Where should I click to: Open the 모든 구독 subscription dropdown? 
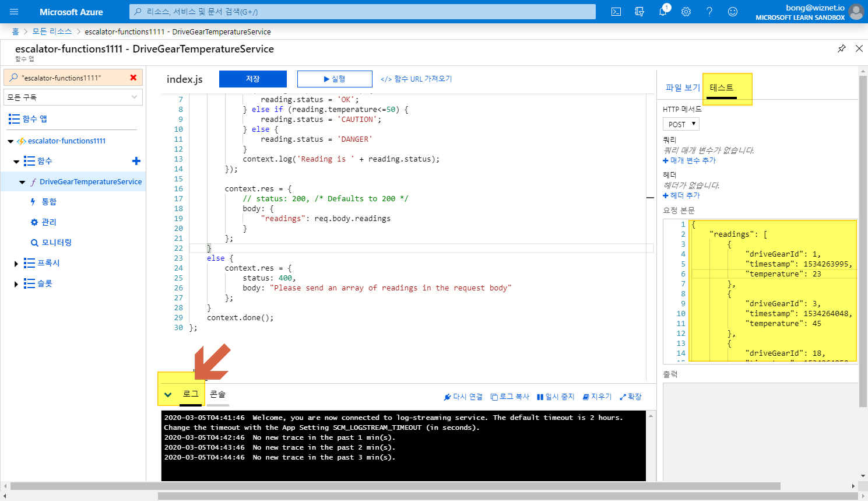pyautogui.click(x=73, y=97)
